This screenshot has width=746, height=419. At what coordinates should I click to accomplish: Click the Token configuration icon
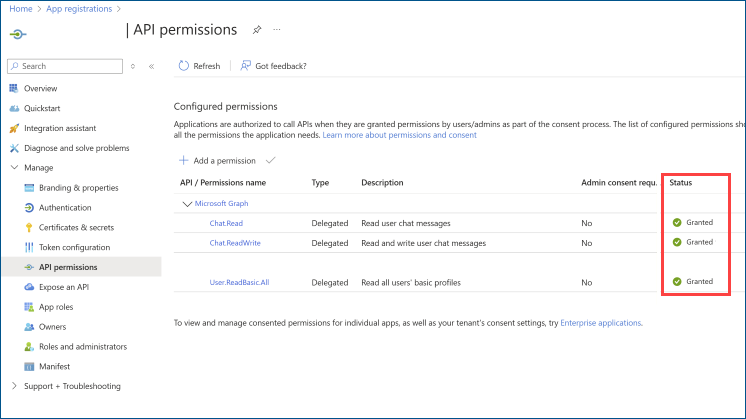[x=29, y=247]
